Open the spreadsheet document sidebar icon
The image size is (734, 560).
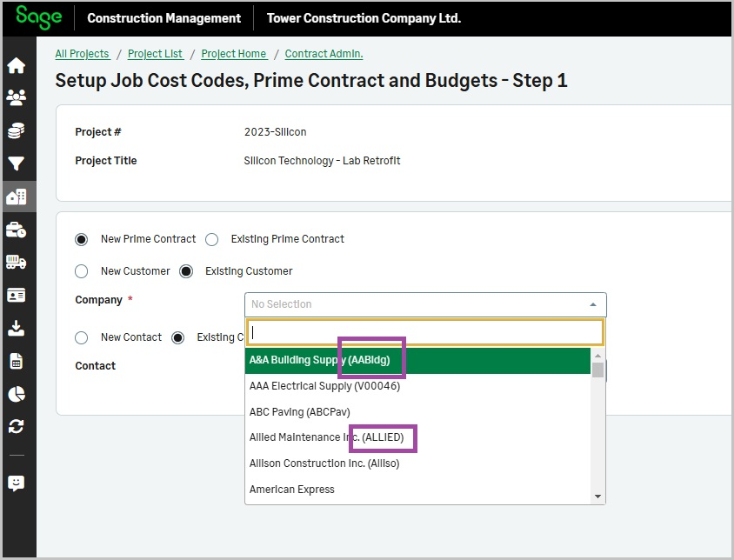[x=17, y=361]
